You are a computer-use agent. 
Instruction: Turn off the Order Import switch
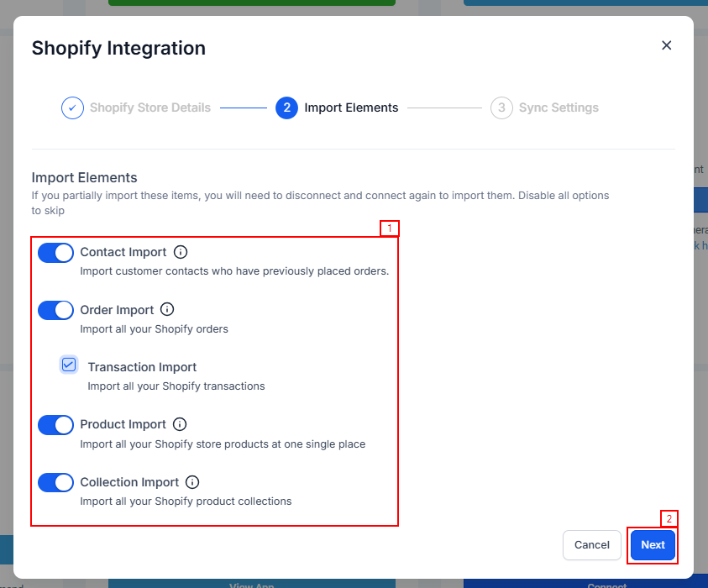(56, 310)
